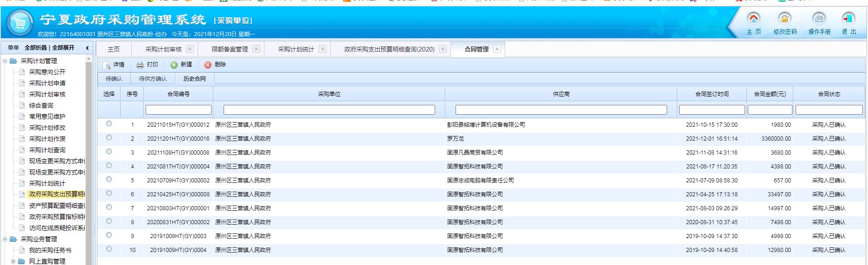This screenshot has width=868, height=265.
Task: Click the 合同签订时间 filter input
Action: (712, 110)
